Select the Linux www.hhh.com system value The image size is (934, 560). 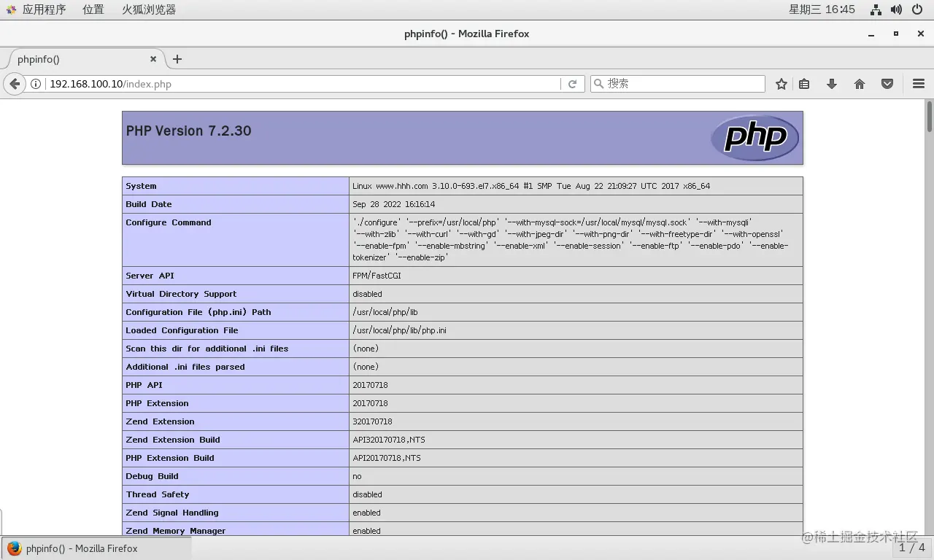[x=531, y=186]
